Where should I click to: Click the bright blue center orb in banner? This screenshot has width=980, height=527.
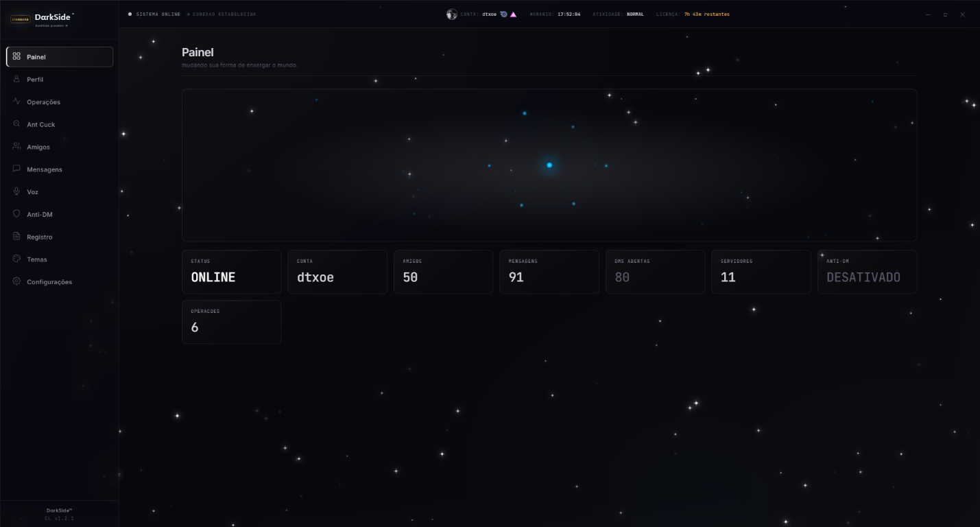point(549,165)
